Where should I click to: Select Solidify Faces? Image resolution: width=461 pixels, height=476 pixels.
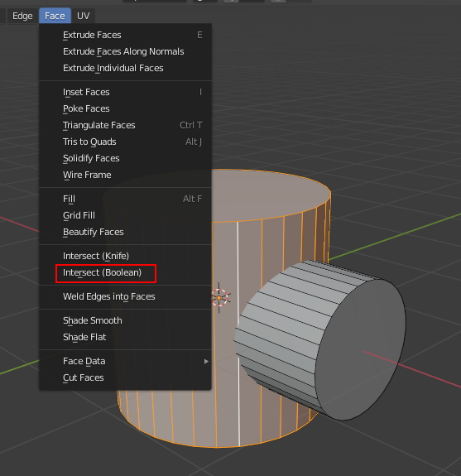[x=125, y=158]
